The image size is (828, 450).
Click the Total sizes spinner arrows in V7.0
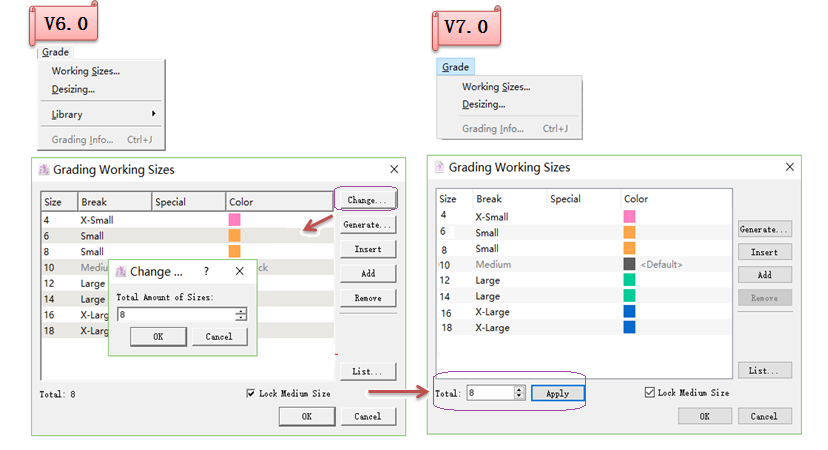pos(518,393)
